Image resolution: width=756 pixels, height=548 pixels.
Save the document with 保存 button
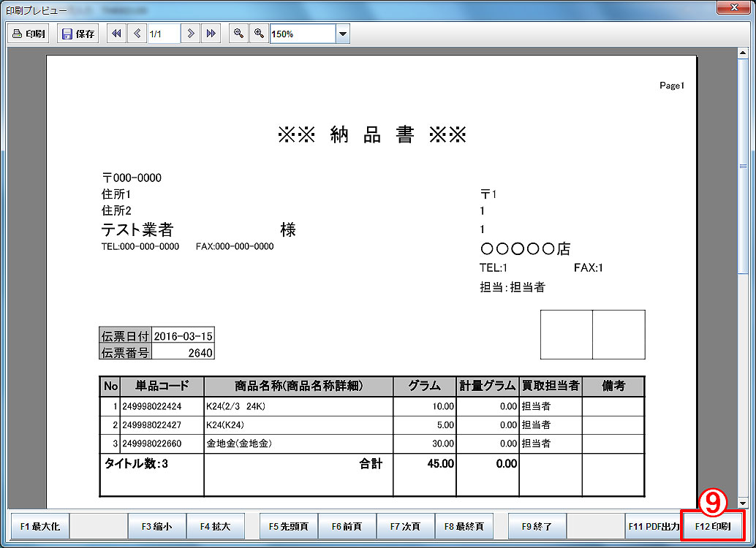[78, 34]
